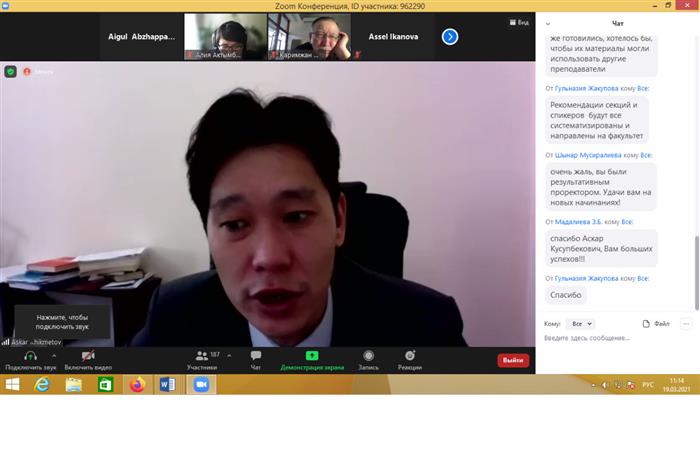Screen dimensions: 700x453
Task: Expand audio options arrow beside Подключить звук
Action: tap(56, 355)
